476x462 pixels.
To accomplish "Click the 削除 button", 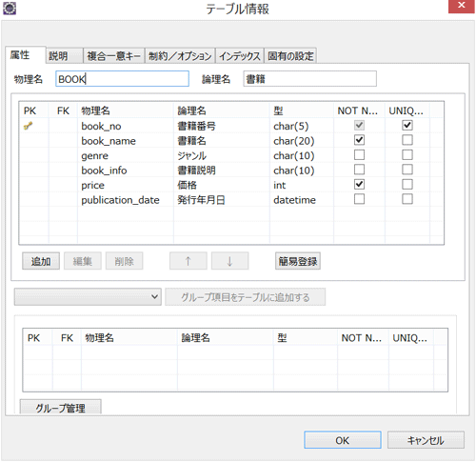I will tap(124, 261).
